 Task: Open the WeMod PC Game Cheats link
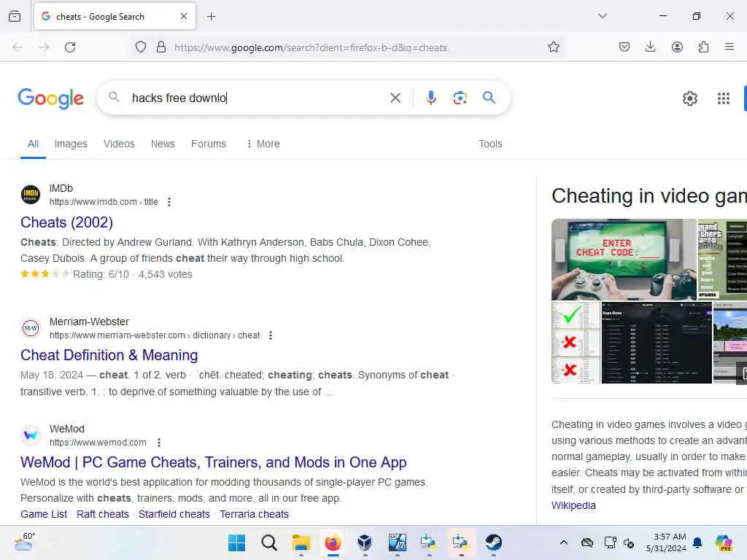(x=214, y=462)
